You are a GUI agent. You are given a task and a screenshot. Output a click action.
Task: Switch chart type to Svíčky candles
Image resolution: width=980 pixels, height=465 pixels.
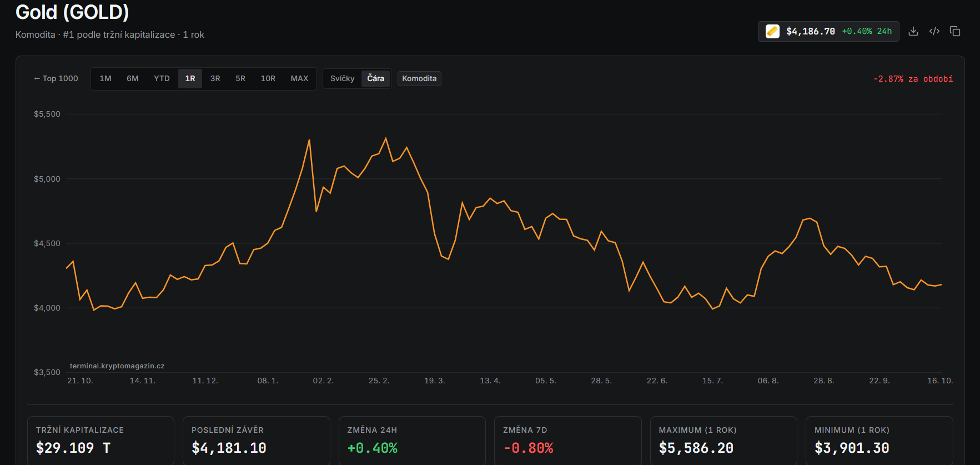pyautogui.click(x=343, y=78)
